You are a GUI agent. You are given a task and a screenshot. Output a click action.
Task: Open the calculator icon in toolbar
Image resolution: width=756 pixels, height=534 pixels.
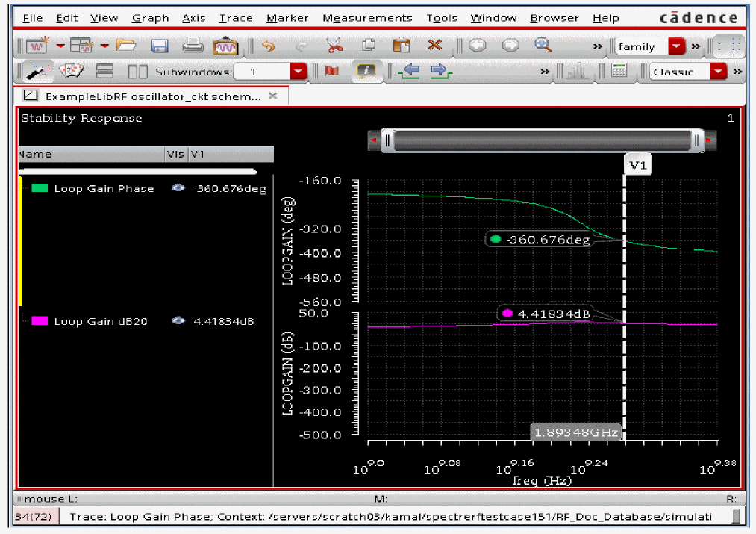pyautogui.click(x=619, y=71)
